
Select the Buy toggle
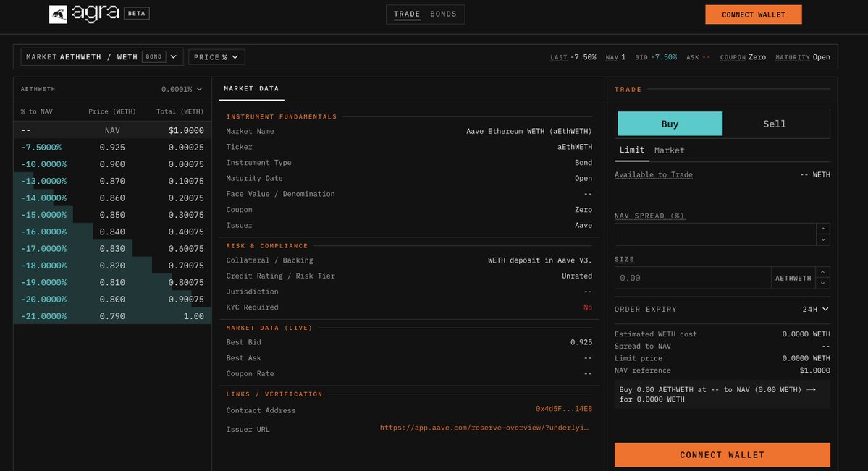click(670, 124)
